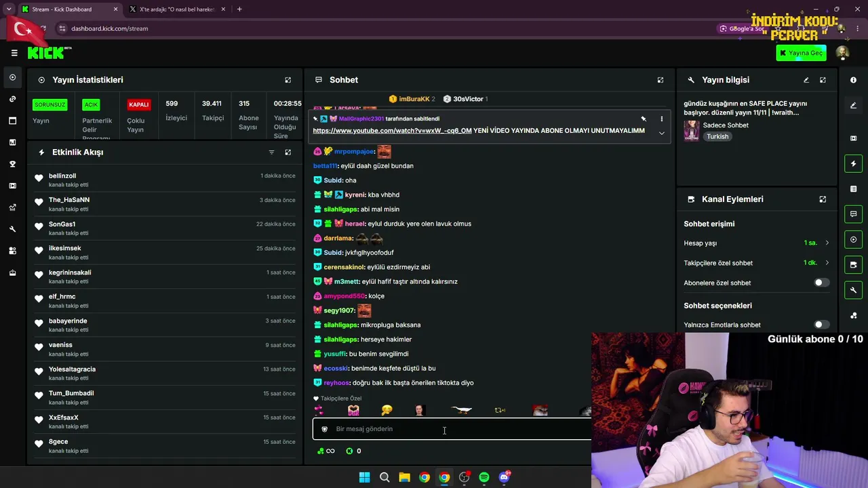The width and height of the screenshot is (868, 488).
Task: Open Discord from the taskbar
Action: coord(504,477)
